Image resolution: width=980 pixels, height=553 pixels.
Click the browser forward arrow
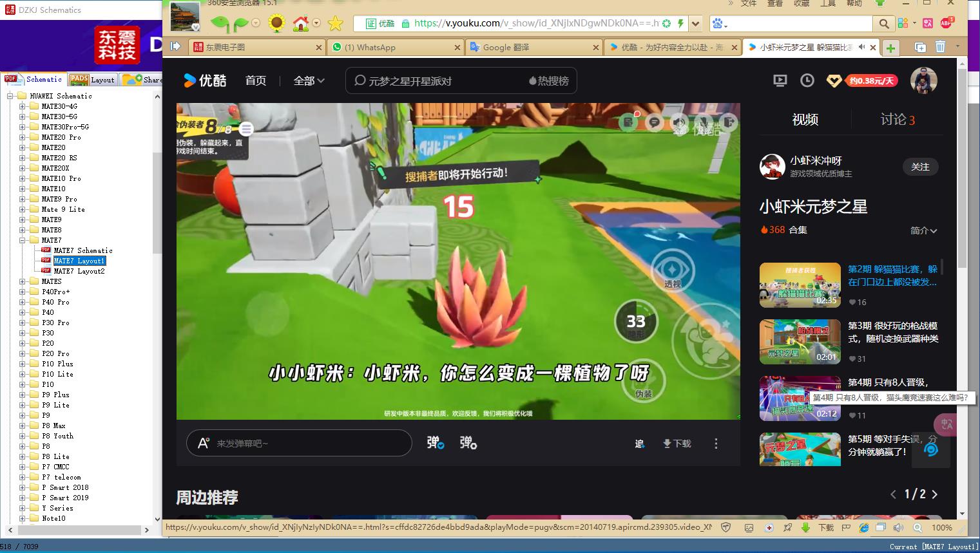[241, 24]
